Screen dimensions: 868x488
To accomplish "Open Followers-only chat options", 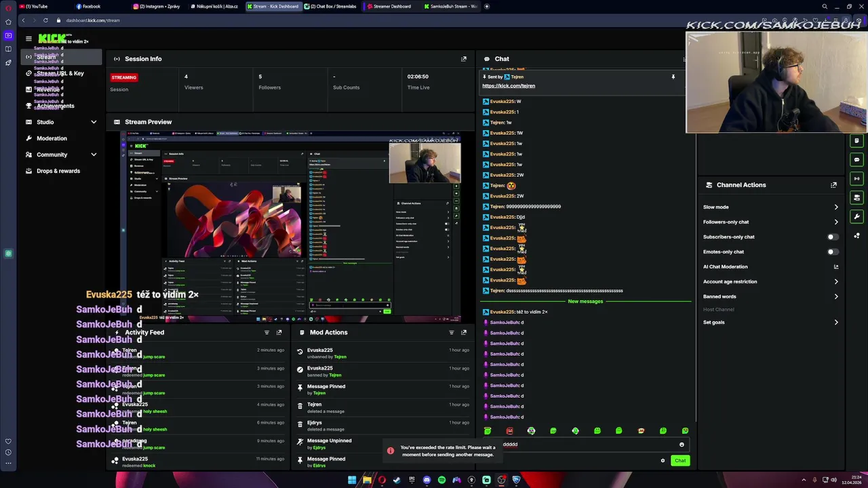I will click(x=770, y=222).
